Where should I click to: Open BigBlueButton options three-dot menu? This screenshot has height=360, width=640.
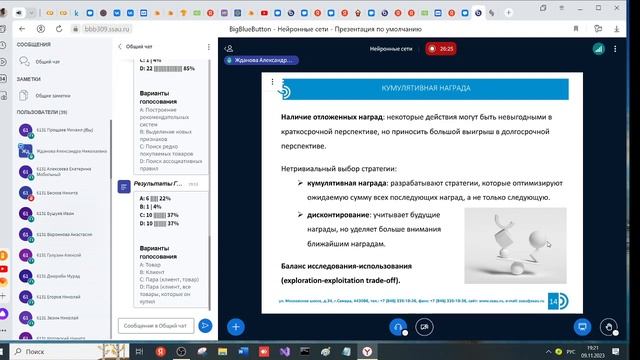coord(615,49)
